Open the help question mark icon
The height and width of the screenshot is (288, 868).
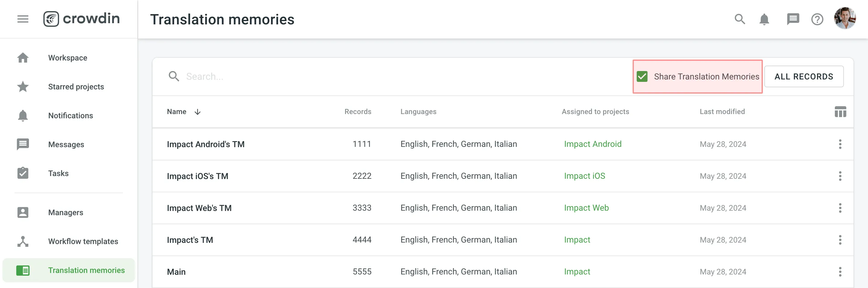817,19
